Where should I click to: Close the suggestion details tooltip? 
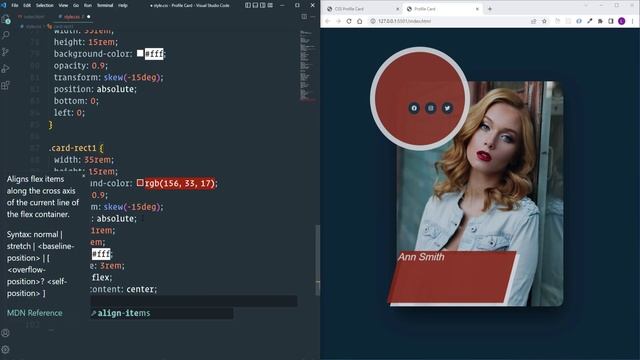(x=84, y=176)
